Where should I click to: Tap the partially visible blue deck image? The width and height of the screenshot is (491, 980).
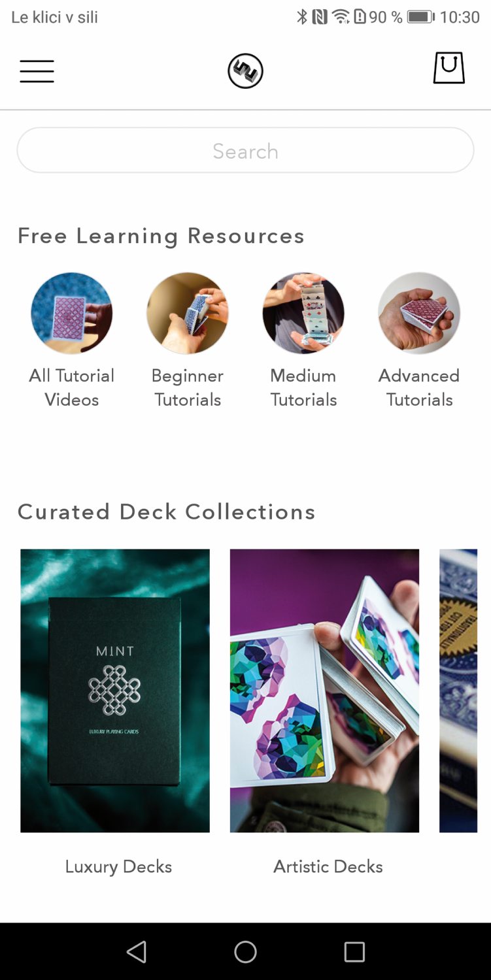pos(458,691)
